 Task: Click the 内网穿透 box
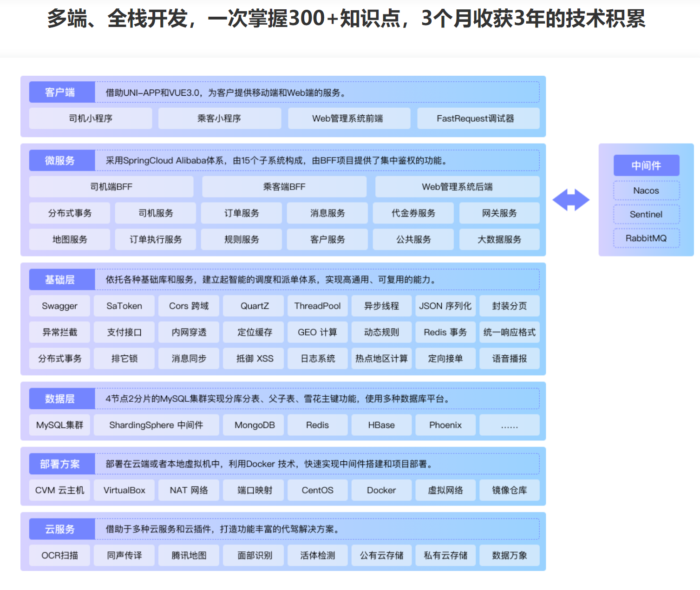pos(189,332)
